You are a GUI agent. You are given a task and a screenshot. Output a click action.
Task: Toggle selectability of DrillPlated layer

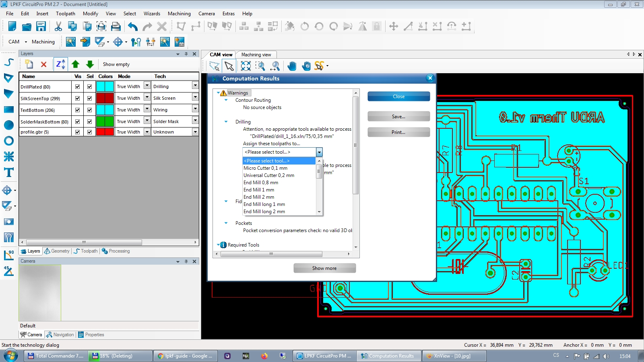tap(89, 86)
